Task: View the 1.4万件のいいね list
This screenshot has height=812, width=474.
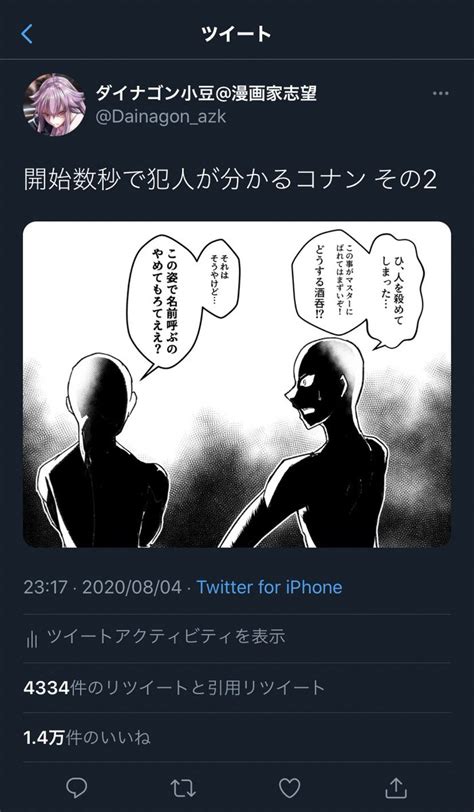Action: tap(87, 738)
